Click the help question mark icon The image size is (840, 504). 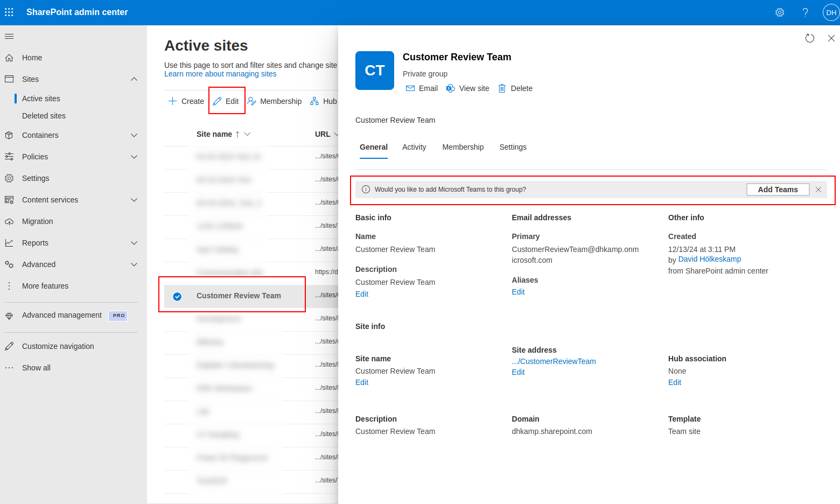[805, 12]
